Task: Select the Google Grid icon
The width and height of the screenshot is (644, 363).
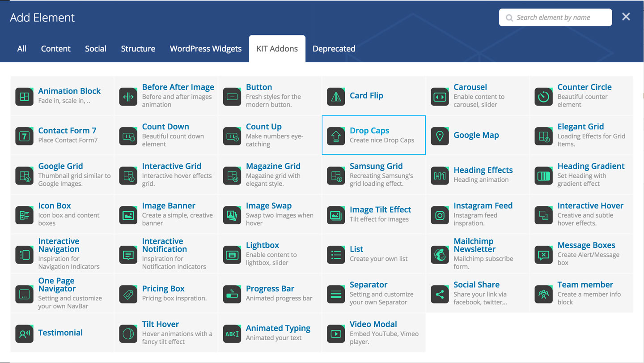Action: 24,176
